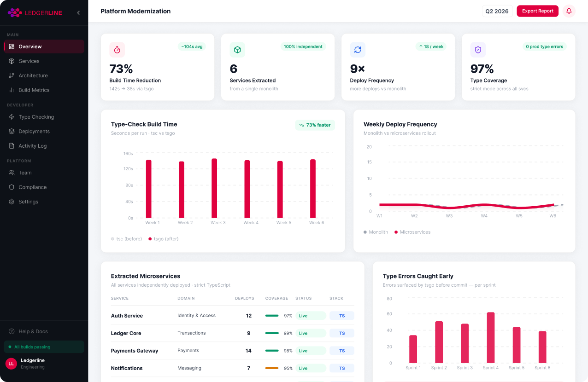Click the TS stack tag for Notifications
This screenshot has height=382, width=588.
[x=342, y=368]
